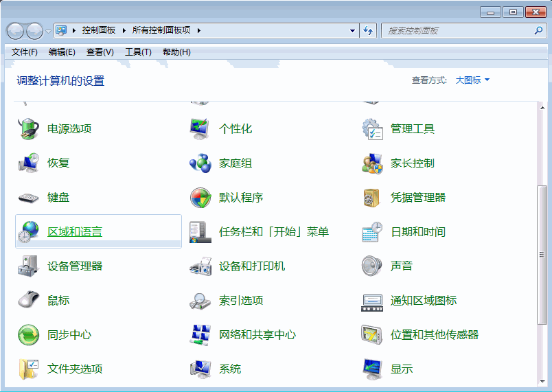Click the 家长控制 label
The height and width of the screenshot is (392, 552).
tap(412, 163)
